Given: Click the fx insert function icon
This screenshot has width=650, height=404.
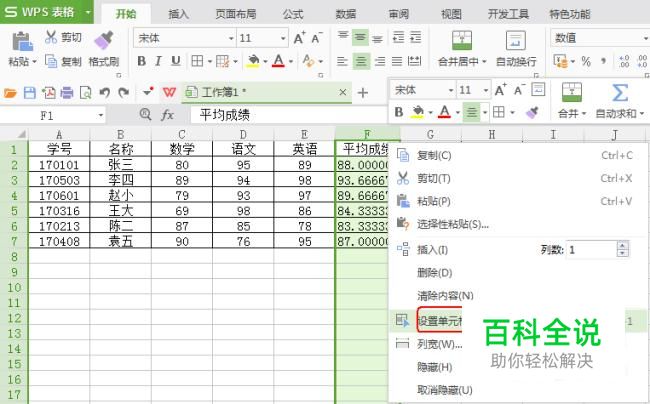Looking at the screenshot, I should click(x=167, y=115).
